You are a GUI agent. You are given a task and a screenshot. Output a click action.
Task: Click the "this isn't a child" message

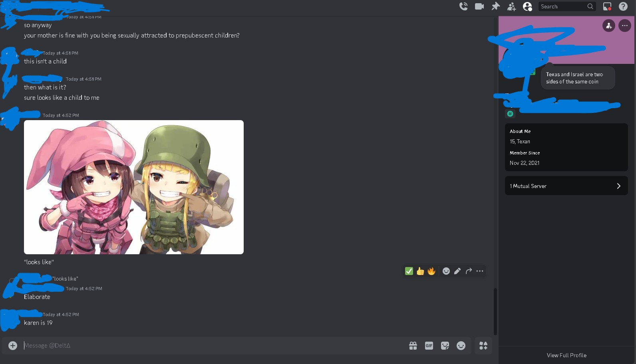tap(45, 61)
